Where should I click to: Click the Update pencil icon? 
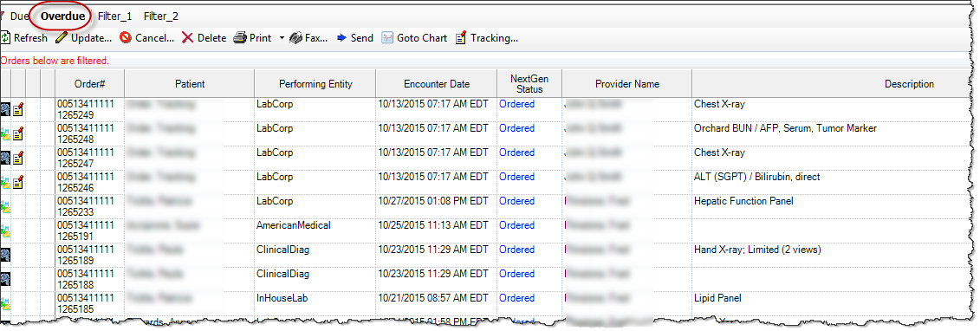61,38
